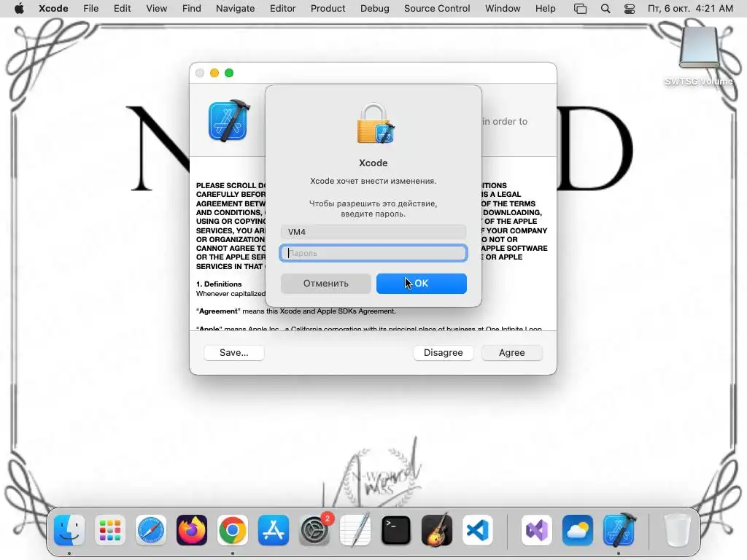Open the File menu
Viewport: 747px width, 560px height.
pyautogui.click(x=91, y=9)
